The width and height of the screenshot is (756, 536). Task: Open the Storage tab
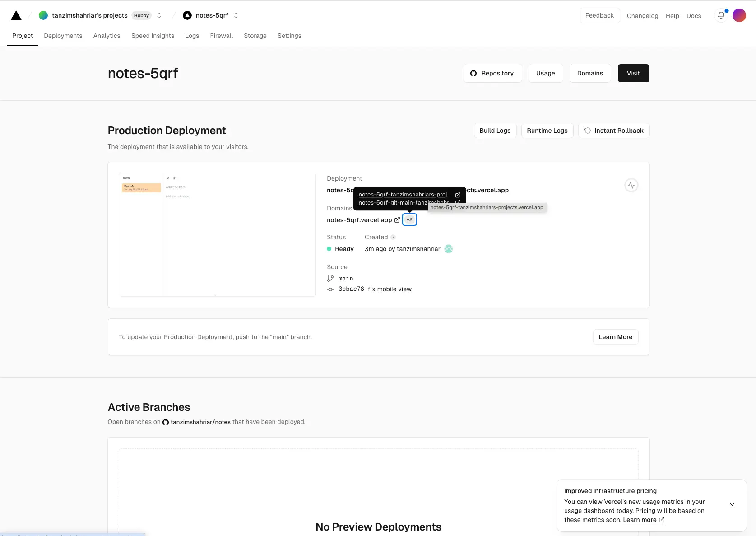pyautogui.click(x=255, y=36)
